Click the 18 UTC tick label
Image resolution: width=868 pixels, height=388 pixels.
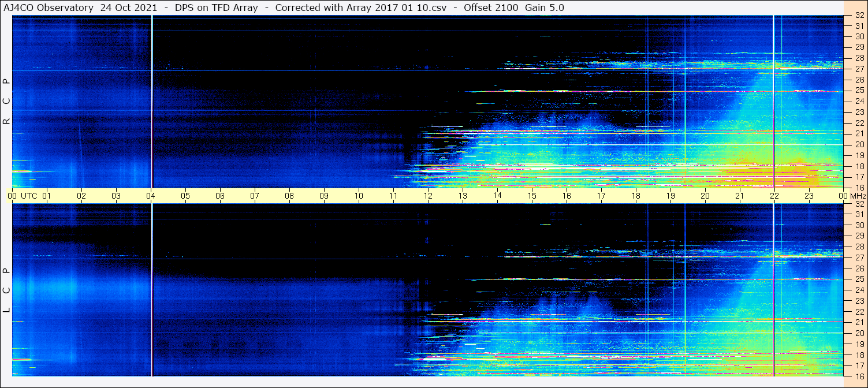[635, 196]
